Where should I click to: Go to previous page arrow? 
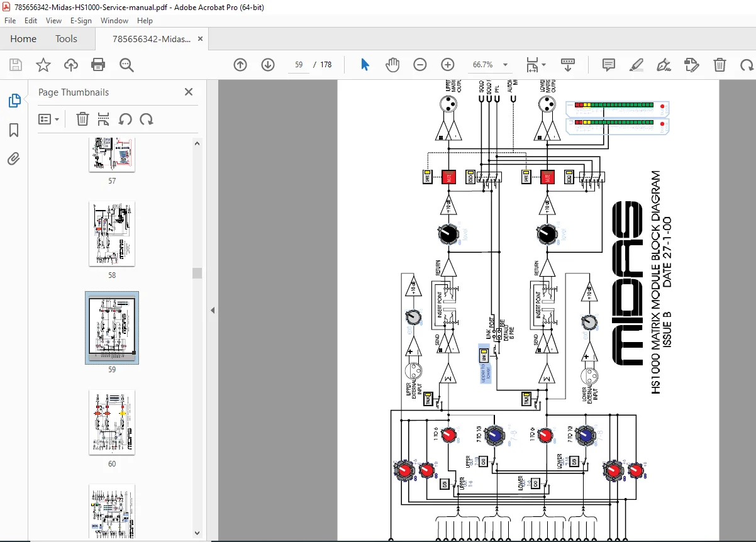240,65
